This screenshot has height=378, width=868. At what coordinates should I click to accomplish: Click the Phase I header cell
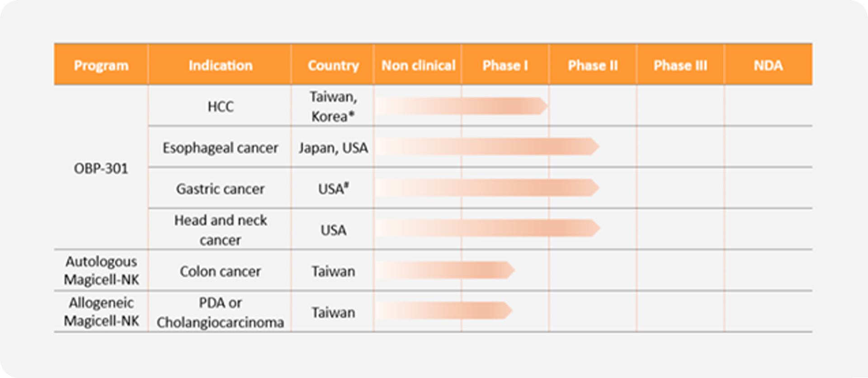coord(505,65)
